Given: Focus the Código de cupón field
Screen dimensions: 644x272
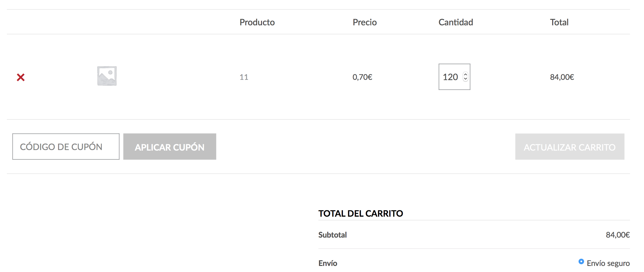Looking at the screenshot, I should coord(66,147).
